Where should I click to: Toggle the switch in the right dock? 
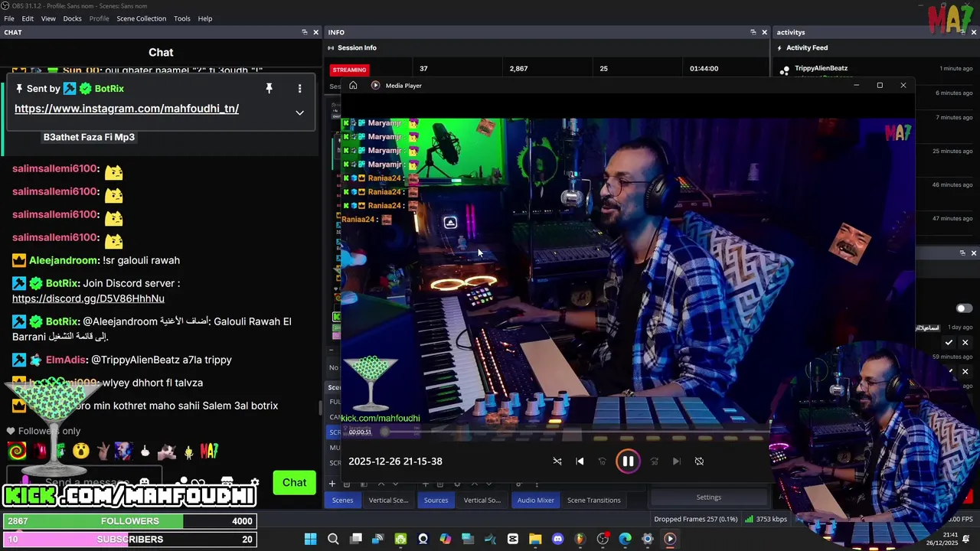click(964, 308)
